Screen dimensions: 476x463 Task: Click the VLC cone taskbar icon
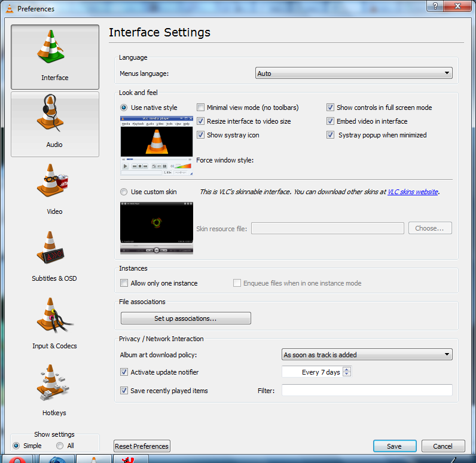(94, 459)
